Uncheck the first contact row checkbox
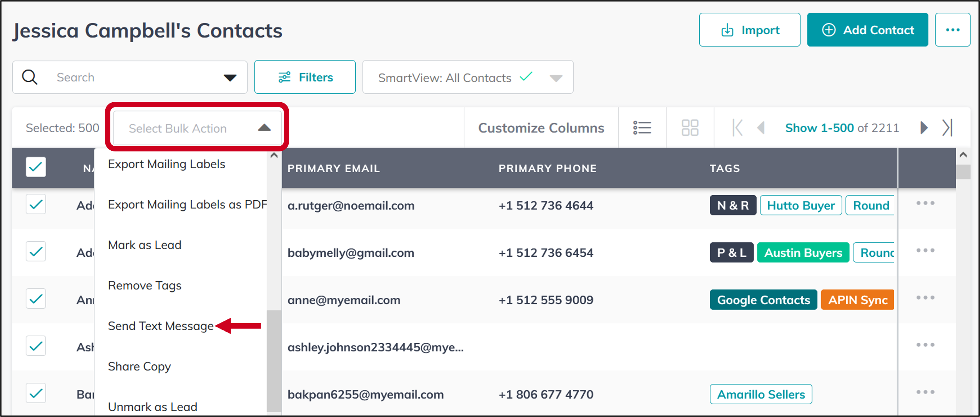 (36, 204)
